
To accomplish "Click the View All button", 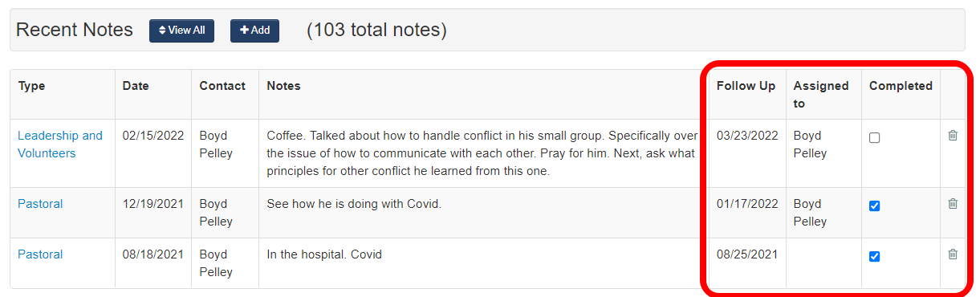I will tap(181, 31).
